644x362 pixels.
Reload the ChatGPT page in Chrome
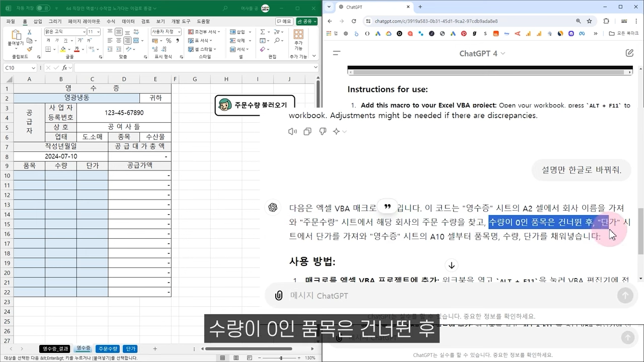click(354, 21)
